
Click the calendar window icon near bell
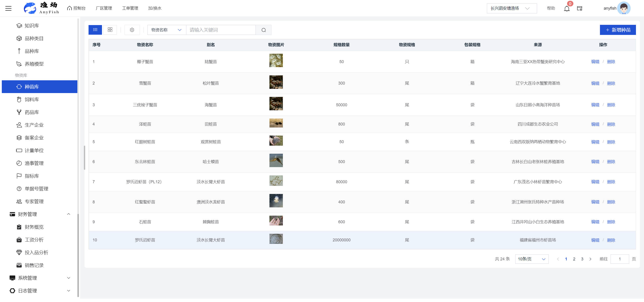pos(580,9)
